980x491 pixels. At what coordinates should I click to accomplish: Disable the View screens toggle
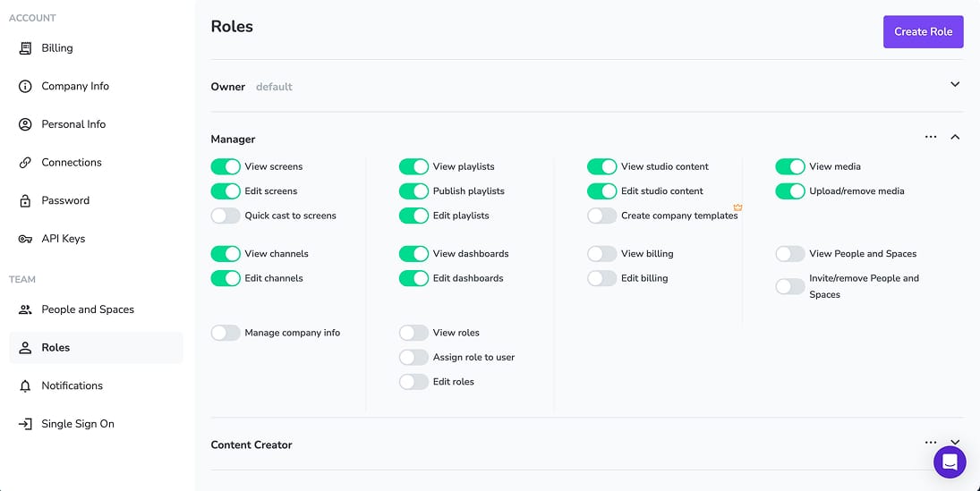coord(226,166)
